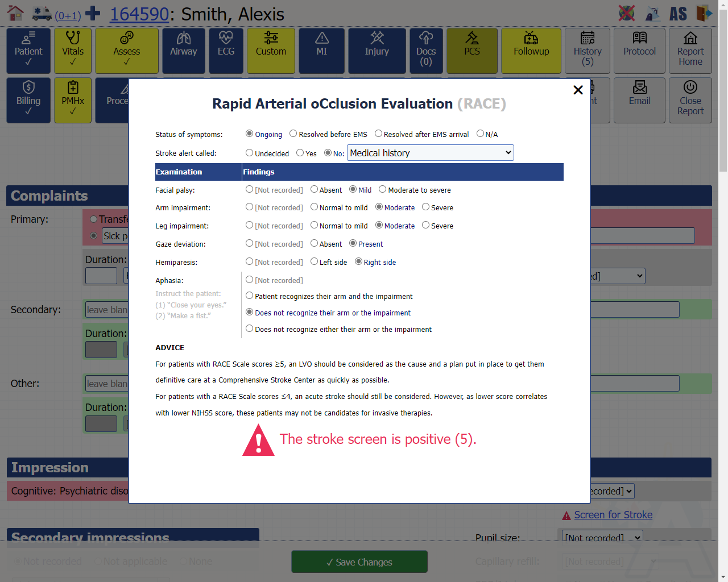This screenshot has height=582, width=728.
Task: Select Resolved before EMS symptom status
Action: [293, 134]
